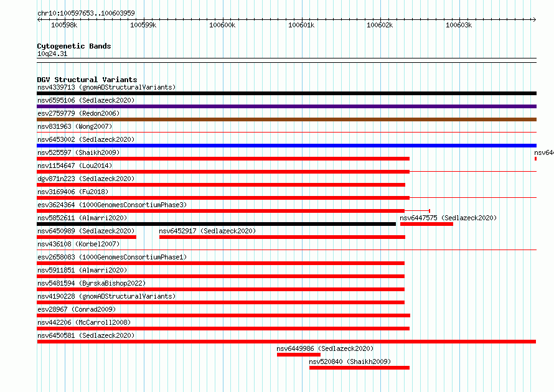Select the long red nsv6450581 bar

tap(286, 342)
